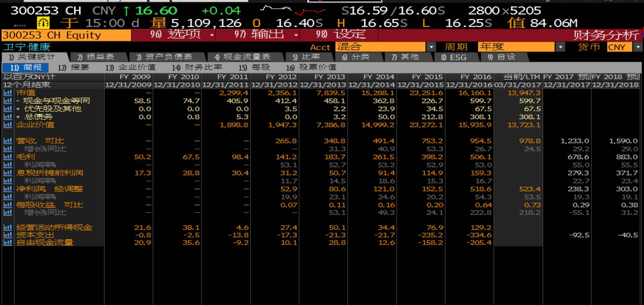
Task: Open the 周期 年度 dropdown arrow
Action: tap(560, 47)
